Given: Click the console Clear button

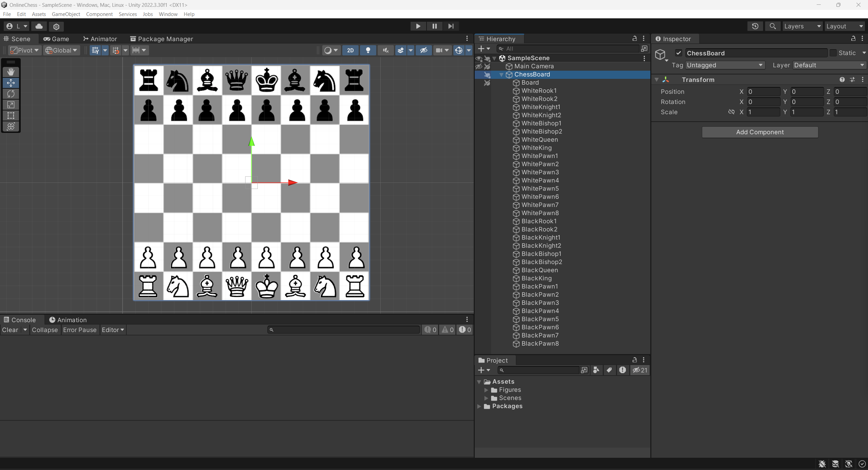Looking at the screenshot, I should pos(10,330).
